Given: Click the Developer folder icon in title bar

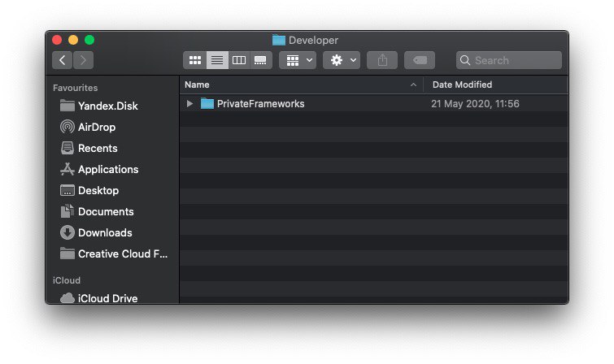Looking at the screenshot, I should click(279, 40).
